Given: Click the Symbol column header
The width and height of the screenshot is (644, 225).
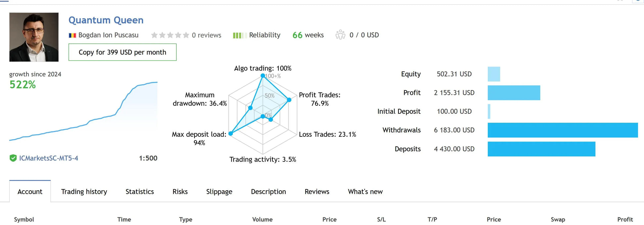Looking at the screenshot, I should click(24, 219).
